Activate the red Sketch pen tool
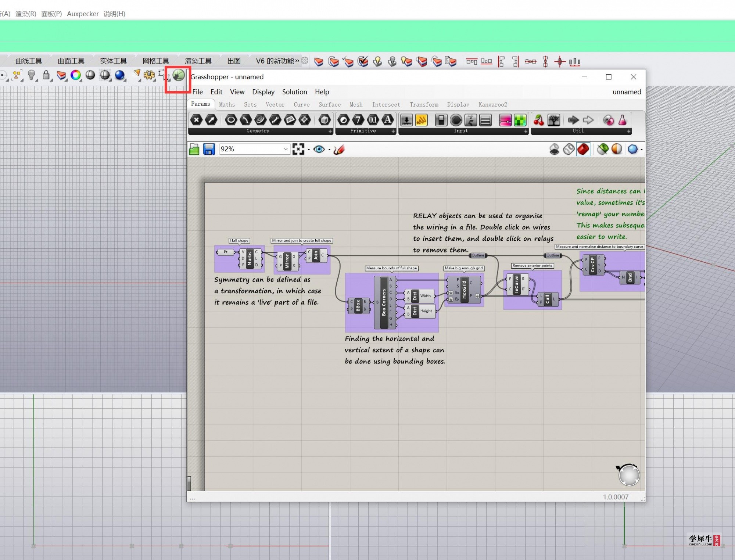The image size is (735, 560). click(339, 149)
